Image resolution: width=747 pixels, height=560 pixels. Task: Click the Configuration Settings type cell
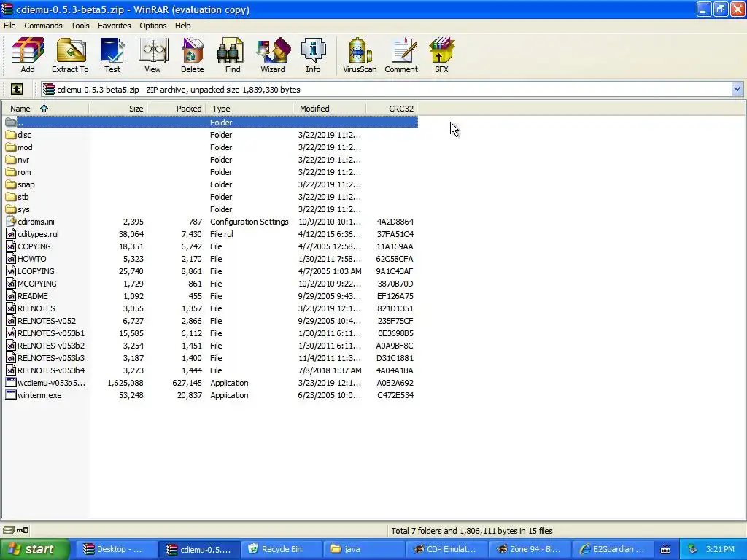click(x=249, y=222)
